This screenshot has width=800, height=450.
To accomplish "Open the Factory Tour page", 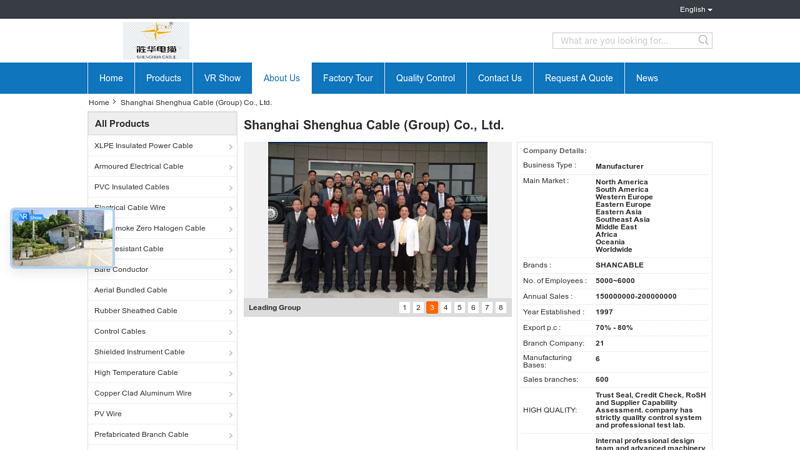I will [x=348, y=78].
